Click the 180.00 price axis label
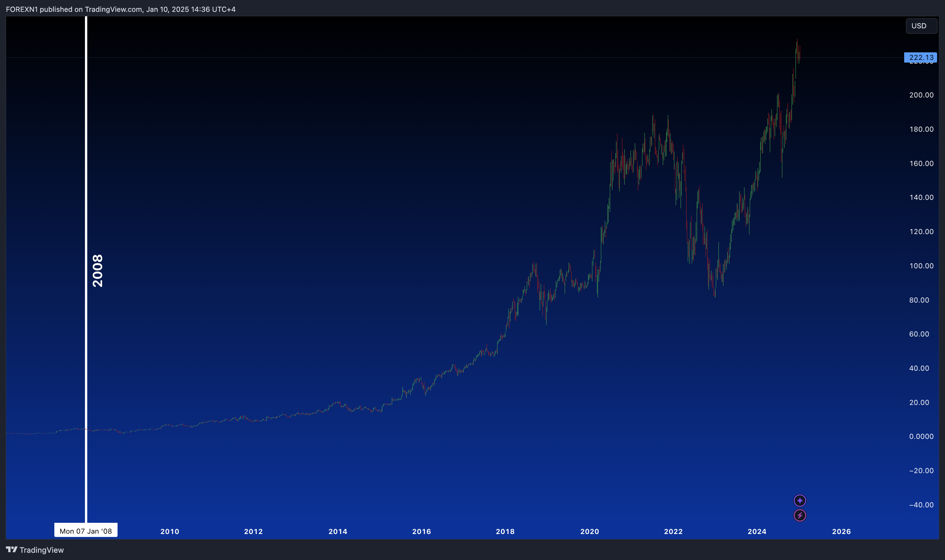This screenshot has width=945, height=560. click(921, 129)
